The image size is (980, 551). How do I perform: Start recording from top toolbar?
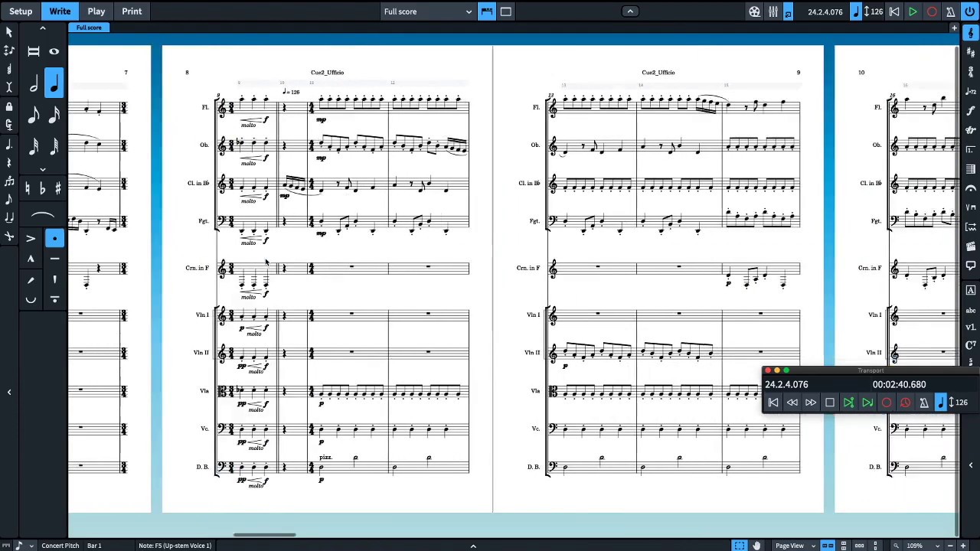(932, 11)
